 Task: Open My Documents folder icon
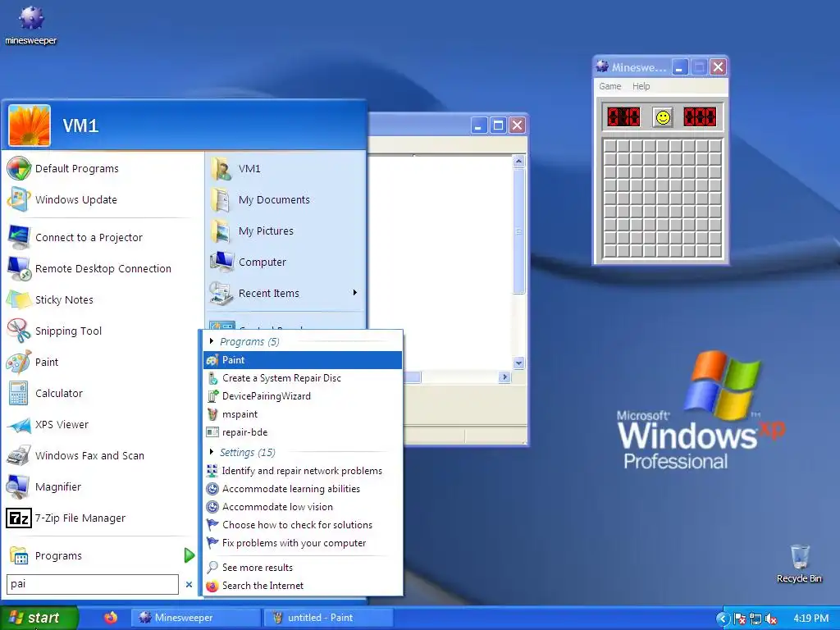pyautogui.click(x=221, y=199)
